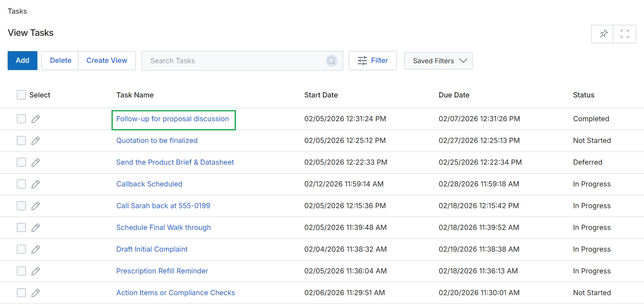Edit the Send the Product Brief & Datasheet task

coord(35,162)
